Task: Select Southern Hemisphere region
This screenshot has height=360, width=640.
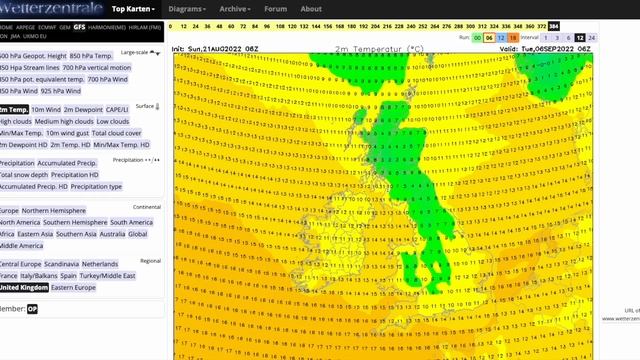Action: click(x=75, y=222)
